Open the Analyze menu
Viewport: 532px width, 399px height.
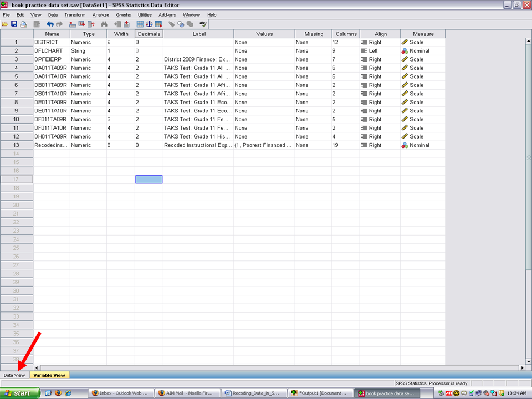101,15
